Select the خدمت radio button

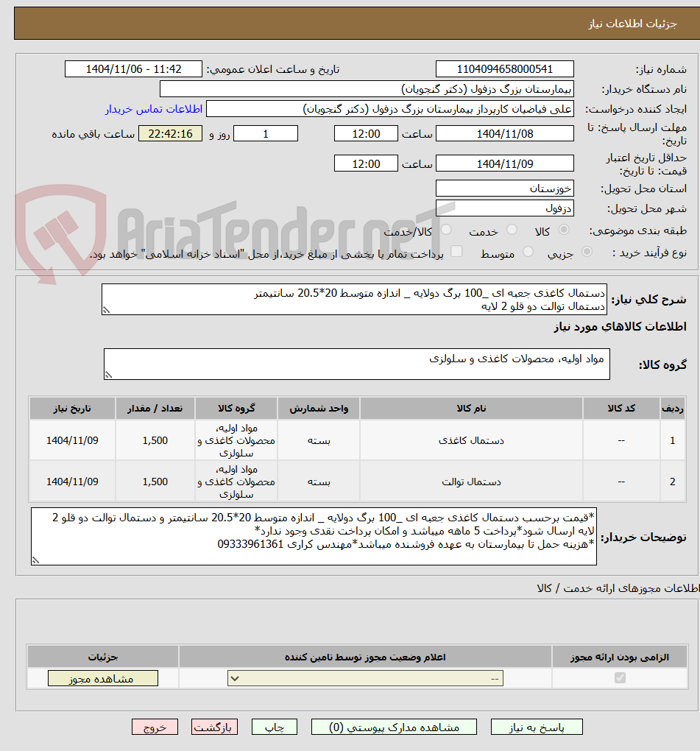pos(512,230)
